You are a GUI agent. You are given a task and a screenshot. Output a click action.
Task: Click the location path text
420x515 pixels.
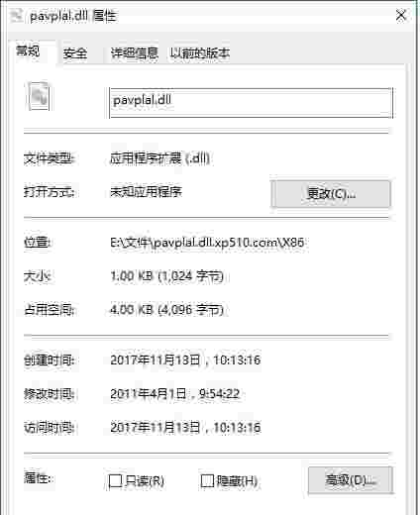[x=207, y=243]
